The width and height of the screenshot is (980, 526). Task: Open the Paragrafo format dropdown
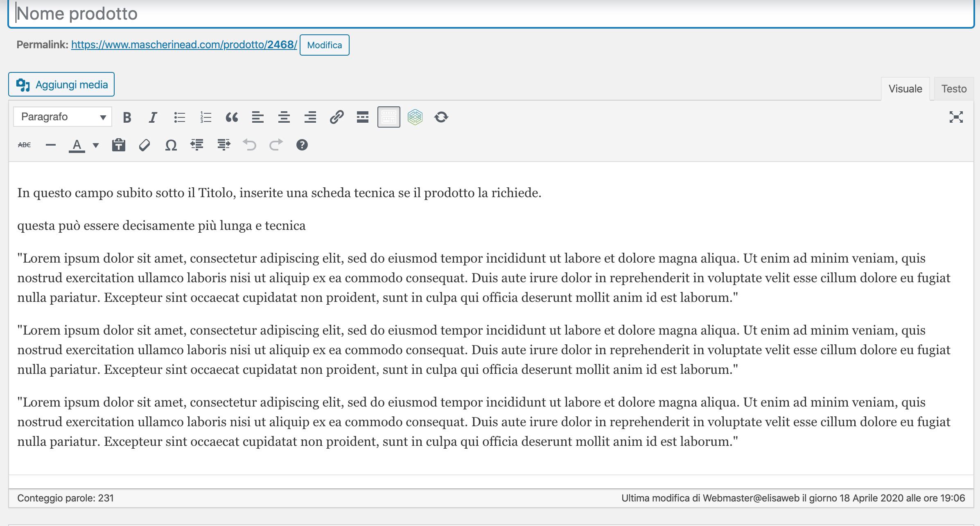point(63,117)
